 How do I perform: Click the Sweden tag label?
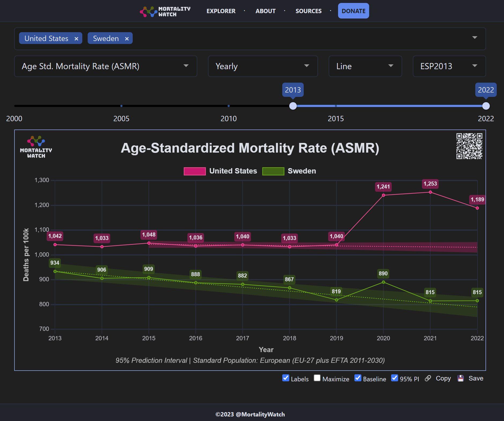click(x=106, y=39)
